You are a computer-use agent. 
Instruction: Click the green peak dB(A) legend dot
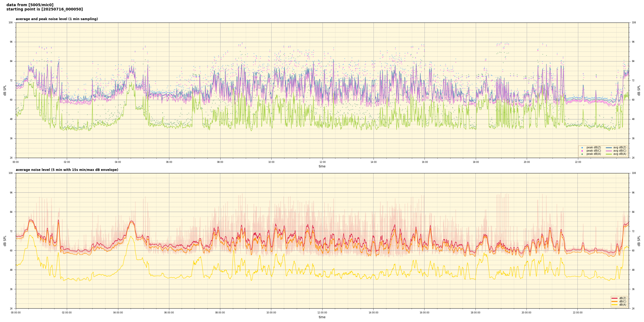click(582, 154)
